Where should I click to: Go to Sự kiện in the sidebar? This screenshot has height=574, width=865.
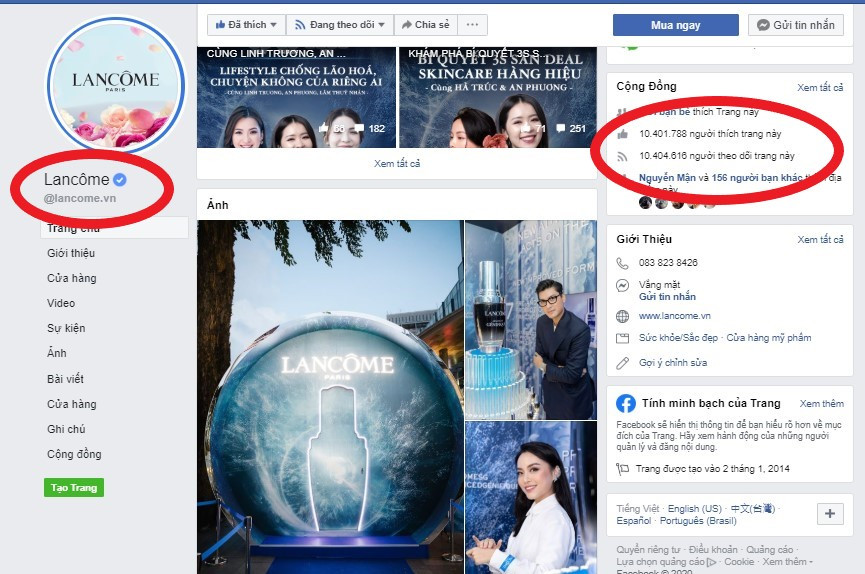66,328
